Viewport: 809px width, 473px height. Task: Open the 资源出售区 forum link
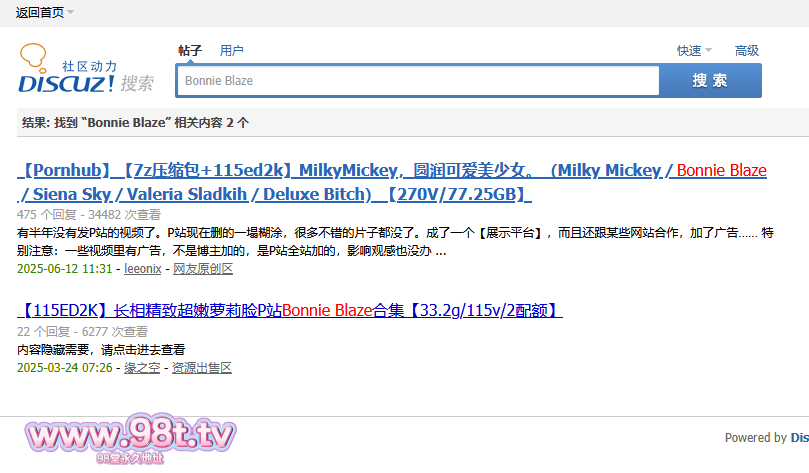tap(201, 368)
